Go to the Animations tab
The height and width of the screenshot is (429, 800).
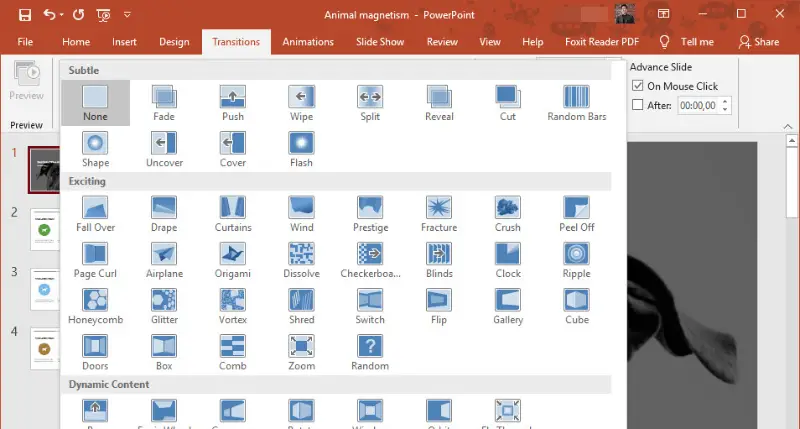point(308,42)
